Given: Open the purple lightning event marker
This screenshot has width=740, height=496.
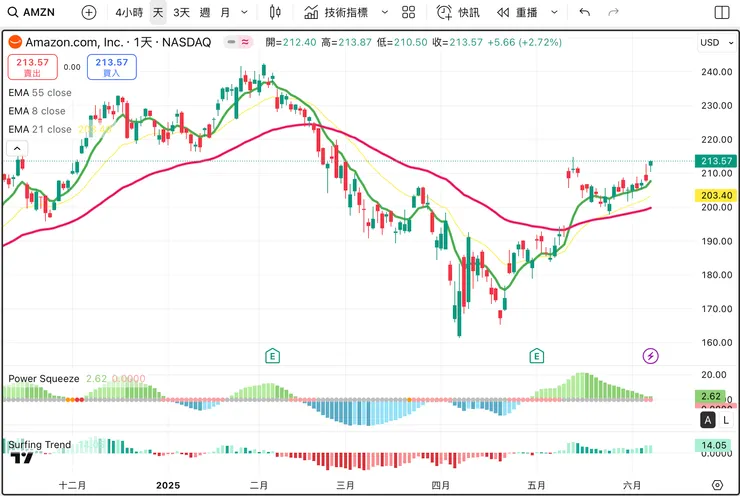Looking at the screenshot, I should (650, 356).
